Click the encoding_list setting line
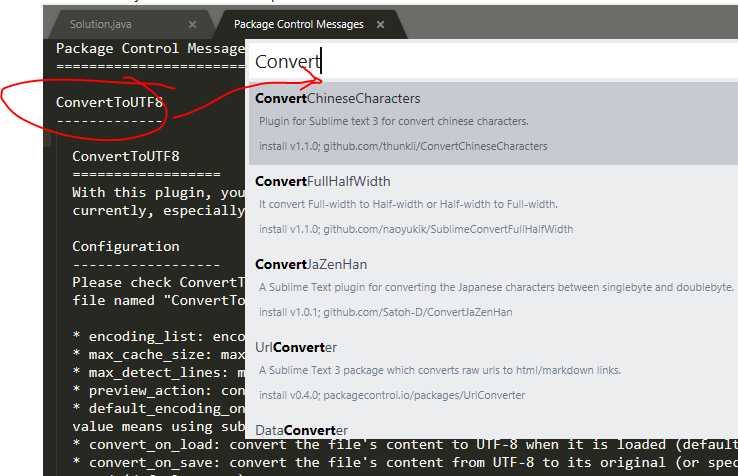This screenshot has width=738, height=476. (x=159, y=337)
